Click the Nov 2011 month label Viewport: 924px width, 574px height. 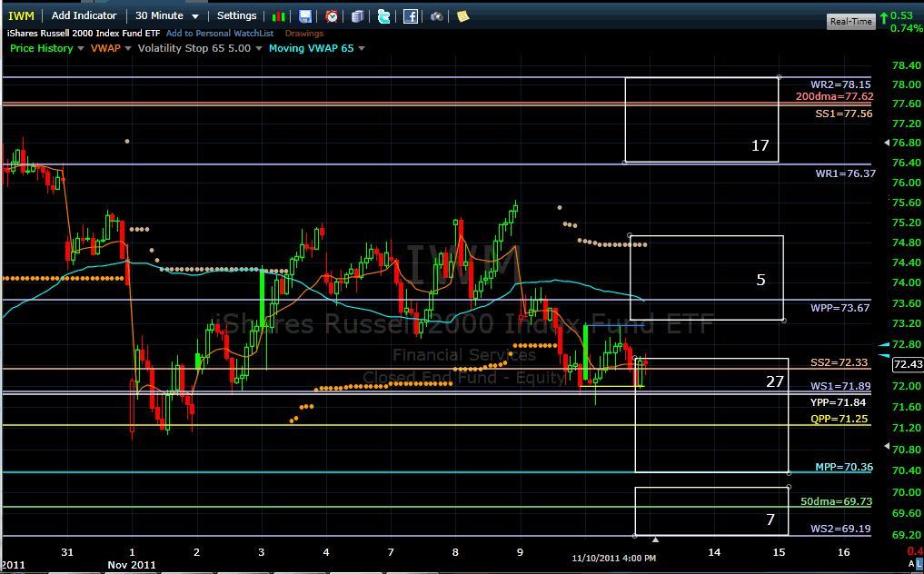[x=132, y=565]
